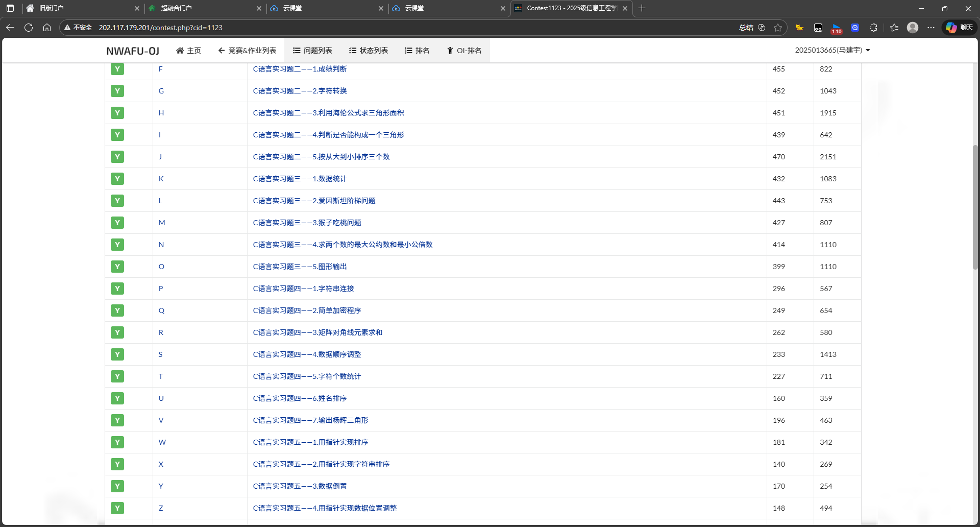Screen dimensions: 980x527
Task: Click the yellow cat extension icon
Action: (800, 28)
